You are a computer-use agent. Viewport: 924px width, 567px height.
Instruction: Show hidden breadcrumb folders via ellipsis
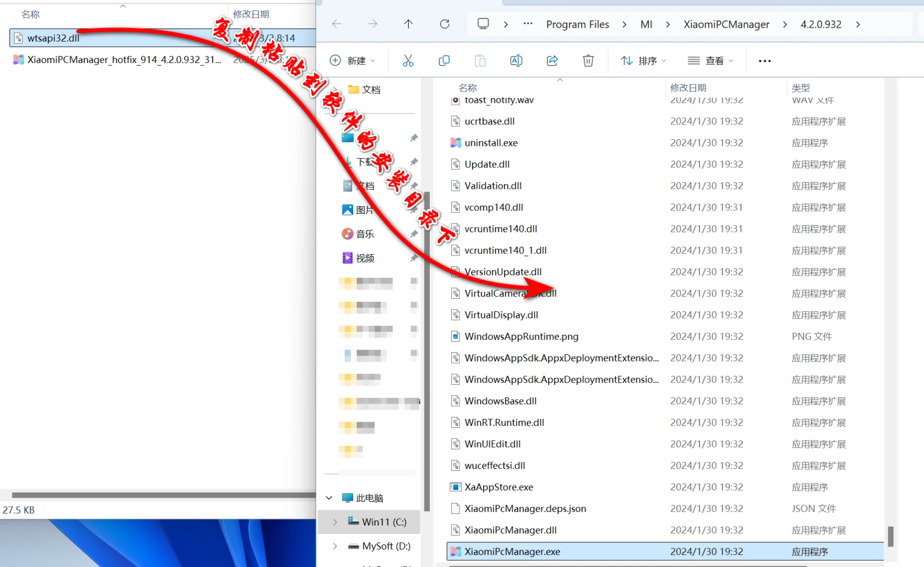[528, 24]
